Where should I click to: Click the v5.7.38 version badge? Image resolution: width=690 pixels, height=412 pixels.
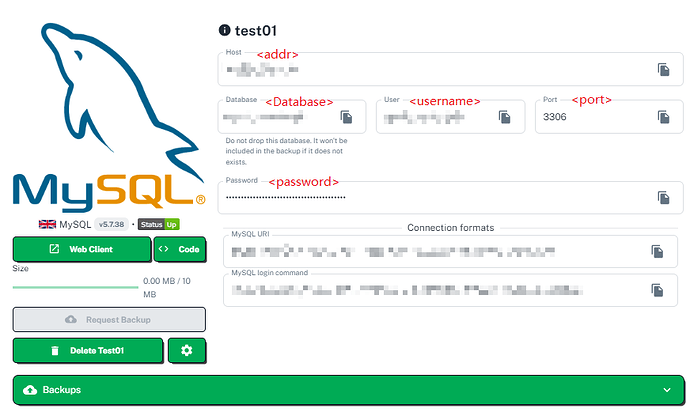point(111,224)
